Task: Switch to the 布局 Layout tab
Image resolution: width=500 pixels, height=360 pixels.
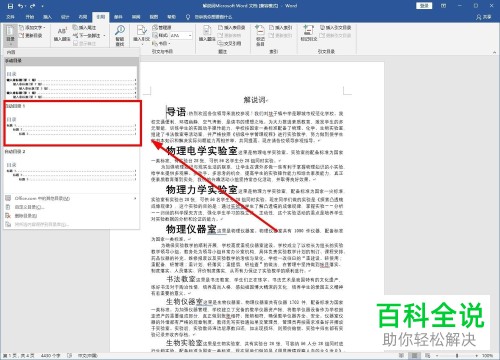Action: click(x=83, y=17)
